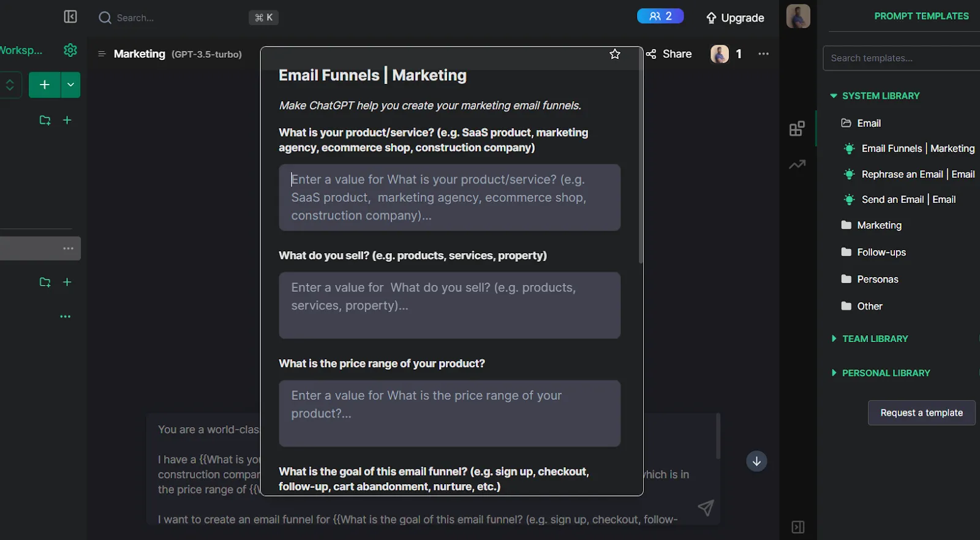Open workspace settings with the gear icon
980x540 pixels.
[70, 50]
